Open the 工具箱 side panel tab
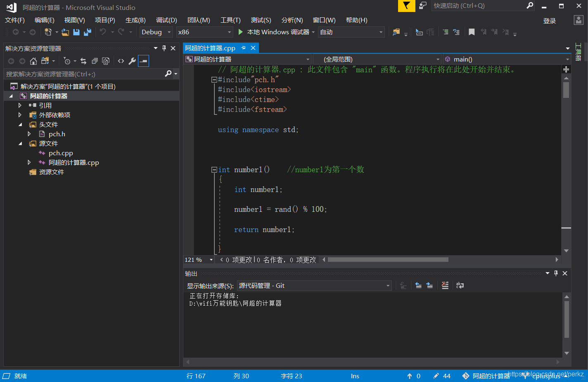588x382 pixels. 579,52
